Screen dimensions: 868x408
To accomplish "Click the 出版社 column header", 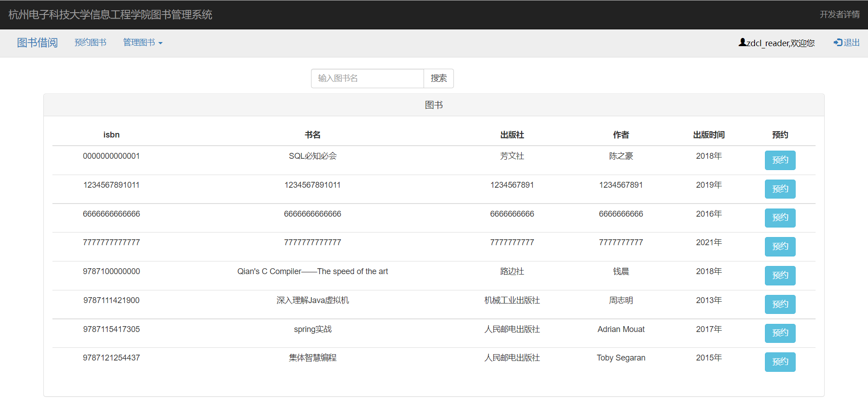I will click(x=512, y=135).
